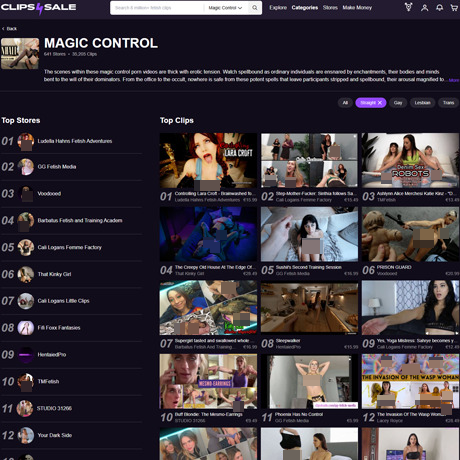460x460 pixels.
Task: Open the PRISON GUARD clip title
Action: click(394, 267)
